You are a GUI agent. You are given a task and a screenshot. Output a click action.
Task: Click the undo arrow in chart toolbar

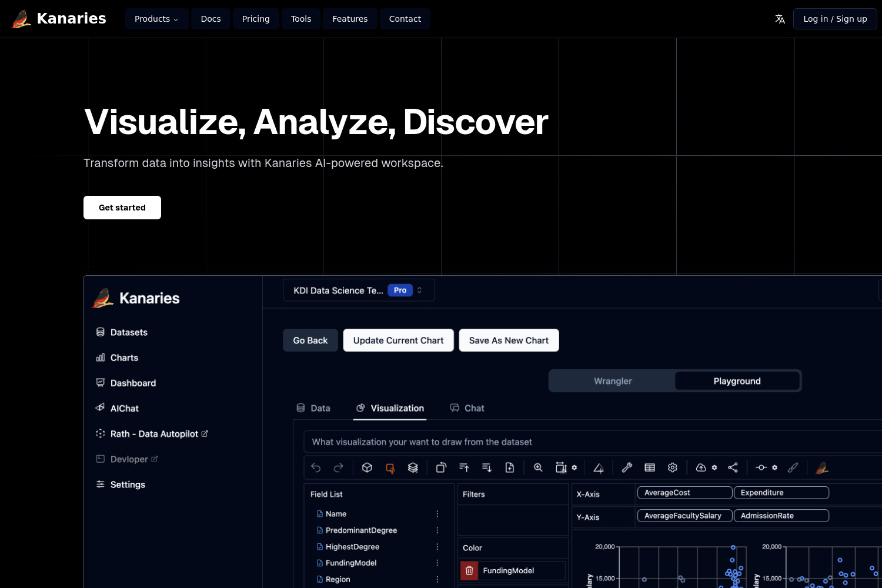pos(316,467)
